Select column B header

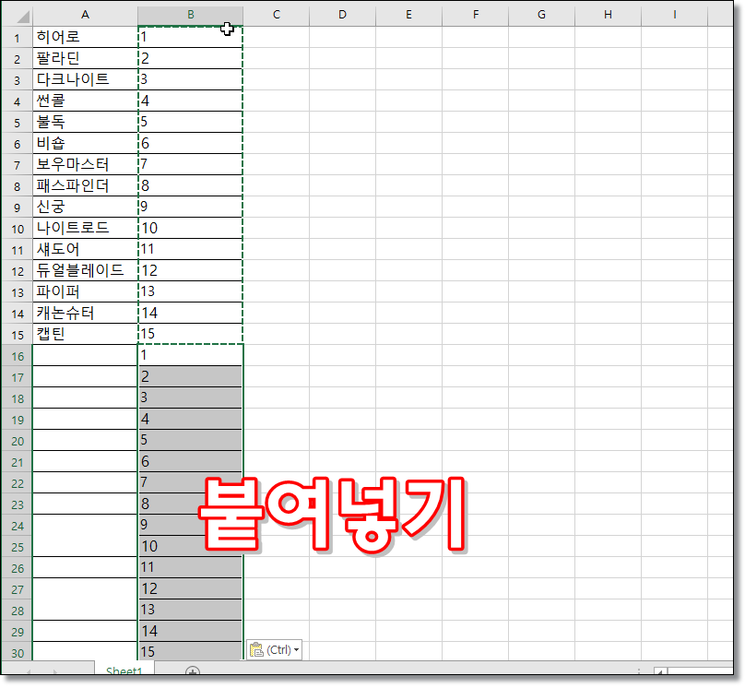(x=191, y=15)
